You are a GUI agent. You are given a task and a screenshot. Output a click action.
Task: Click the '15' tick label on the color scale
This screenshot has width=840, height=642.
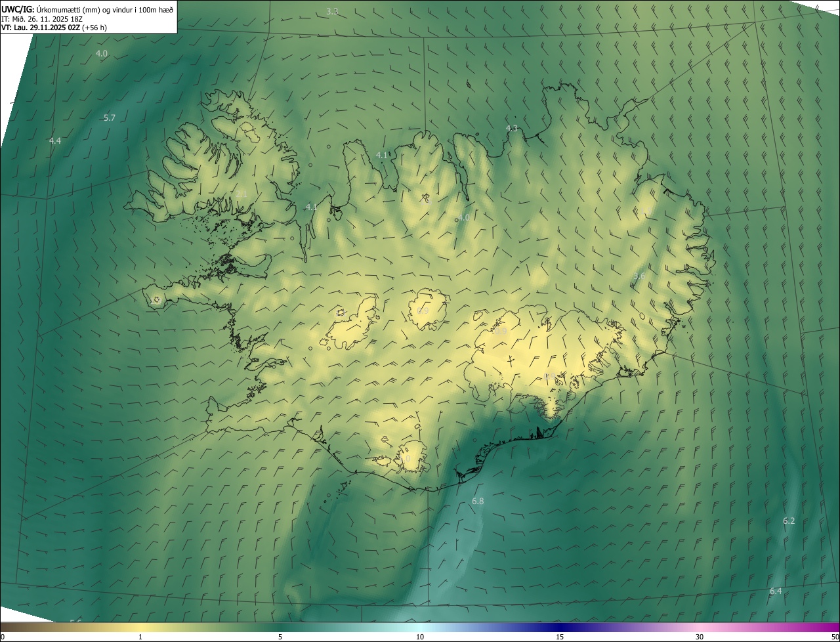[560, 637]
